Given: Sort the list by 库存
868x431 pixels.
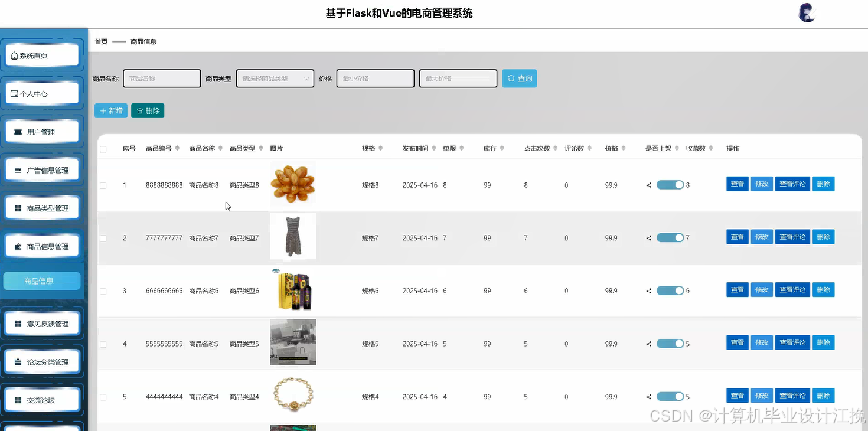Looking at the screenshot, I should click(502, 148).
